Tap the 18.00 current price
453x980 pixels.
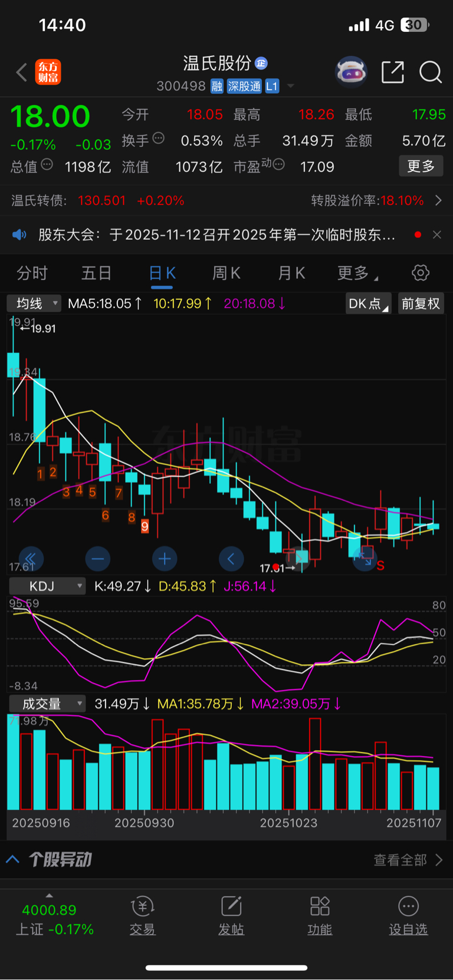(x=50, y=117)
